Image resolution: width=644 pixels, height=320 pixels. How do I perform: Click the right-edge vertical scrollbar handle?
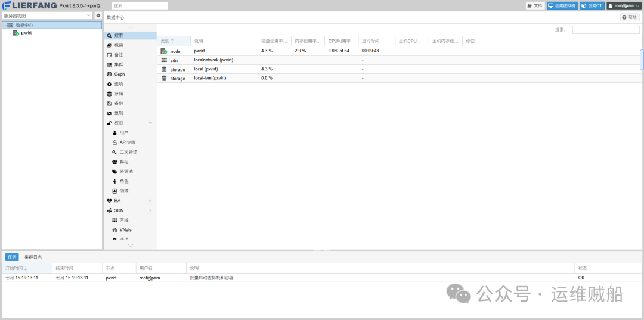[x=642, y=60]
